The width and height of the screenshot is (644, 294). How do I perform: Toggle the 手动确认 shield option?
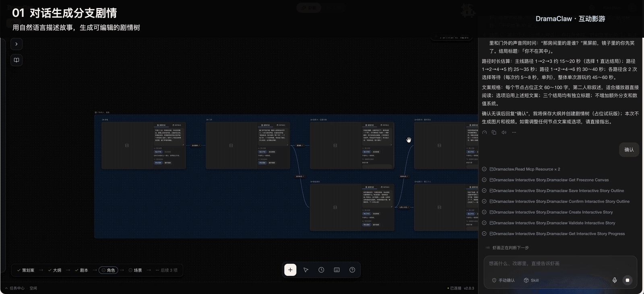(x=504, y=280)
